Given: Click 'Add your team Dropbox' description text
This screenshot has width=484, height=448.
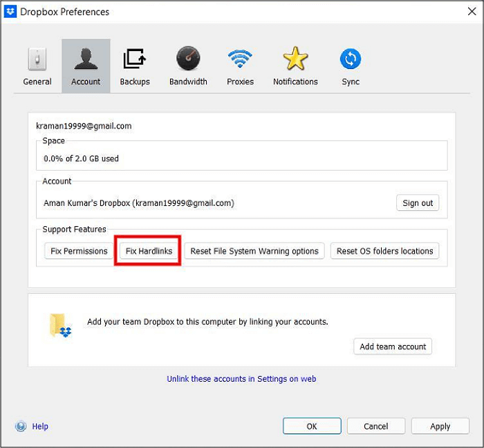Looking at the screenshot, I should (207, 321).
